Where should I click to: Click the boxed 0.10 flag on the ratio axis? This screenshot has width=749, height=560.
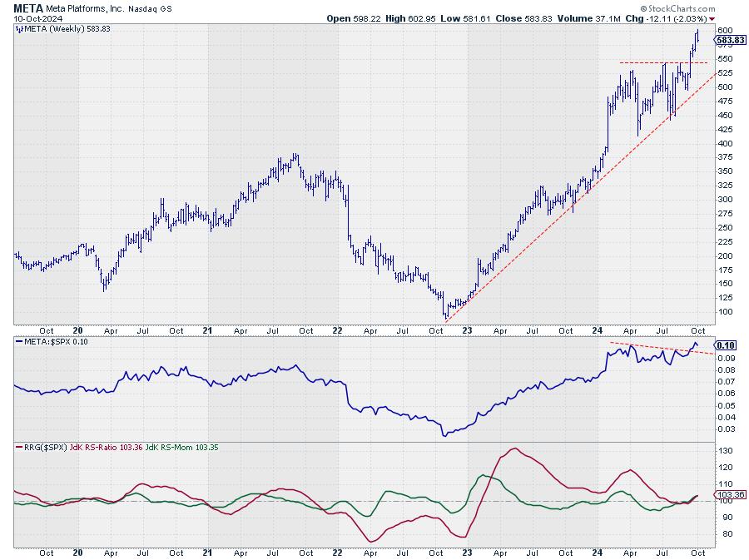(x=727, y=345)
